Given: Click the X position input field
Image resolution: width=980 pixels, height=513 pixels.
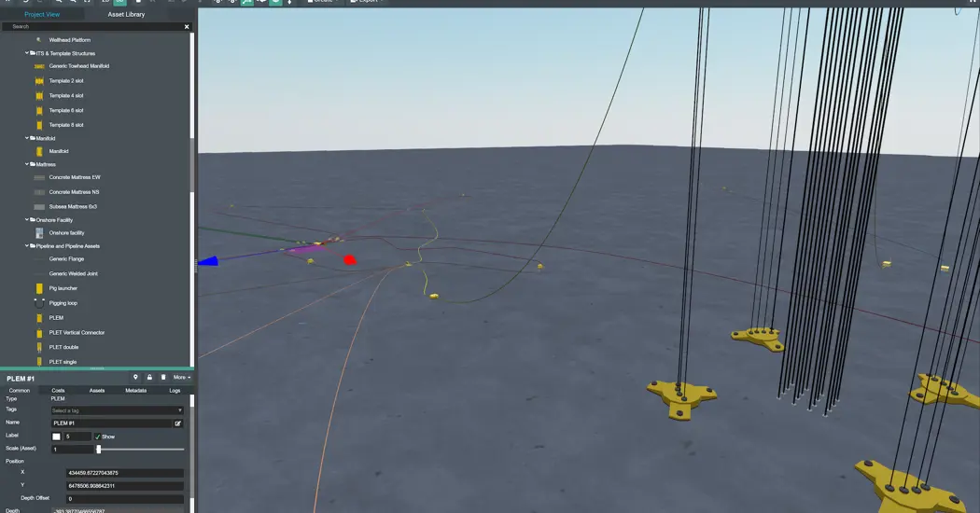Looking at the screenshot, I should 124,473.
